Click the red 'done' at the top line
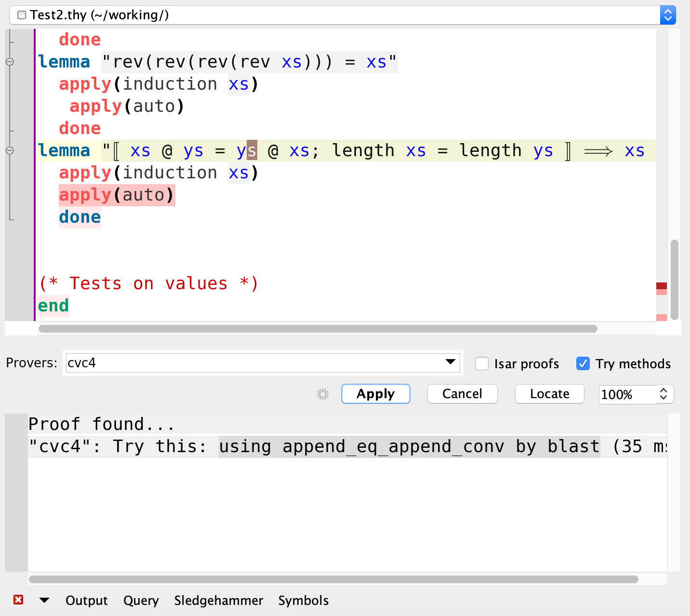This screenshot has width=690, height=616. click(x=80, y=40)
